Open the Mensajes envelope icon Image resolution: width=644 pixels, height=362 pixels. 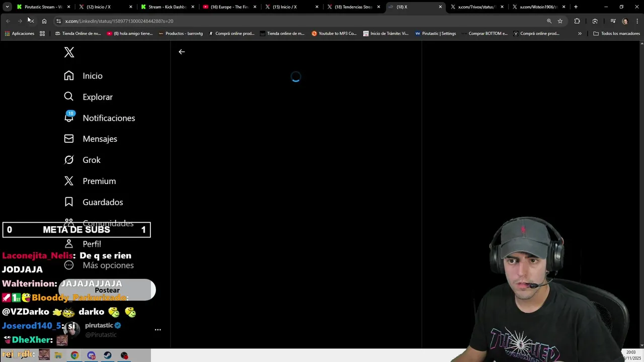[69, 139]
